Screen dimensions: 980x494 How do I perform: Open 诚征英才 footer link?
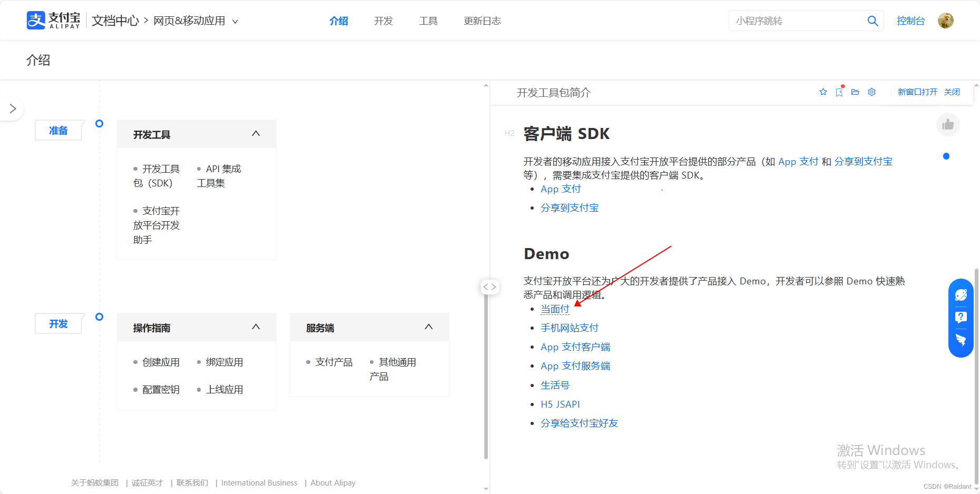(148, 483)
